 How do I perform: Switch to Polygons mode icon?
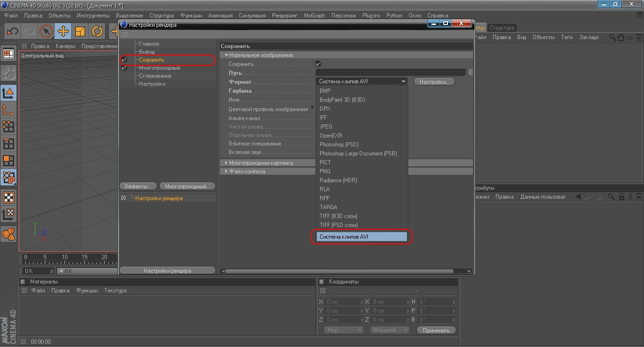[8, 160]
